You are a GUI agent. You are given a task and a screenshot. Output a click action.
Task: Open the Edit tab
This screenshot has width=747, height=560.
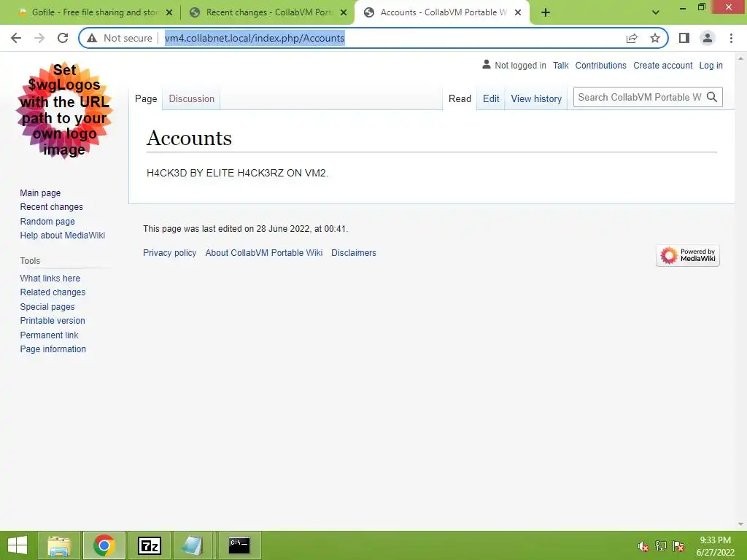pos(491,98)
